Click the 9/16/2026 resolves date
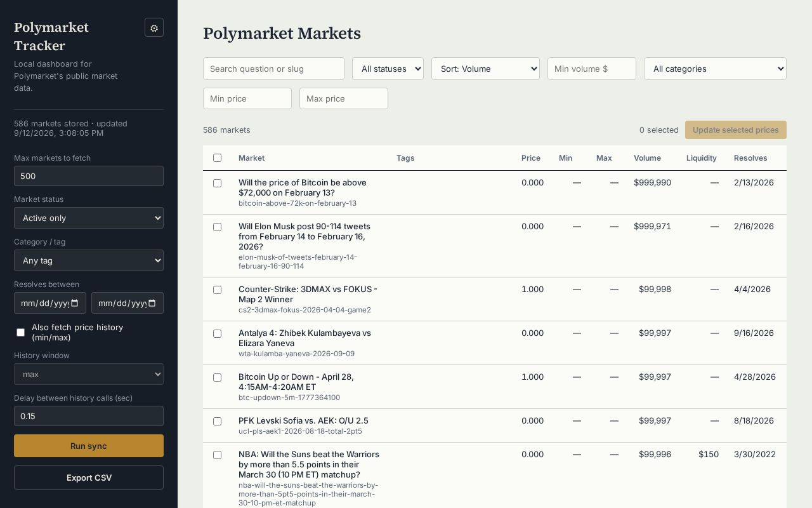The image size is (812, 508). coord(754,333)
